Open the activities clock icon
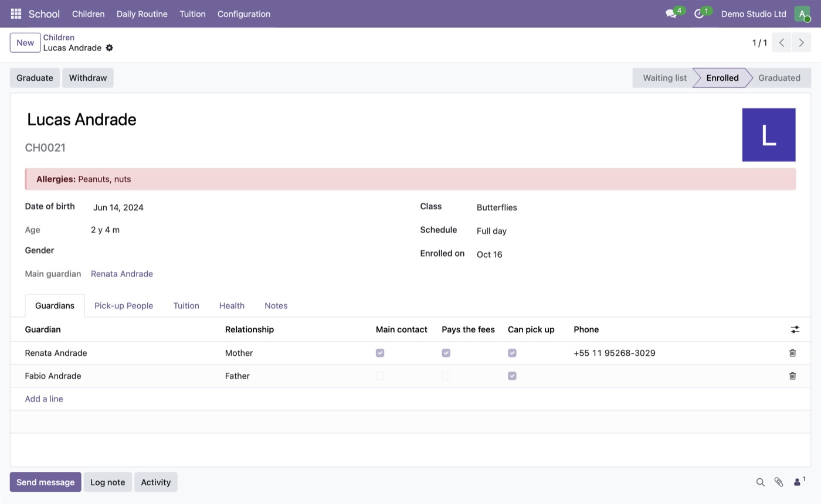 point(698,13)
